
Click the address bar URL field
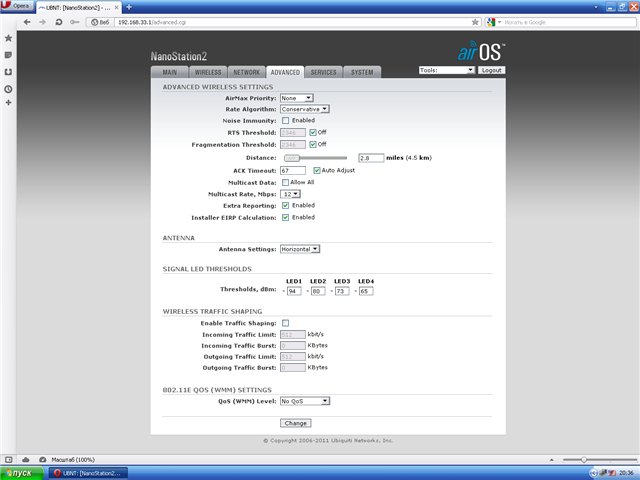coord(292,22)
